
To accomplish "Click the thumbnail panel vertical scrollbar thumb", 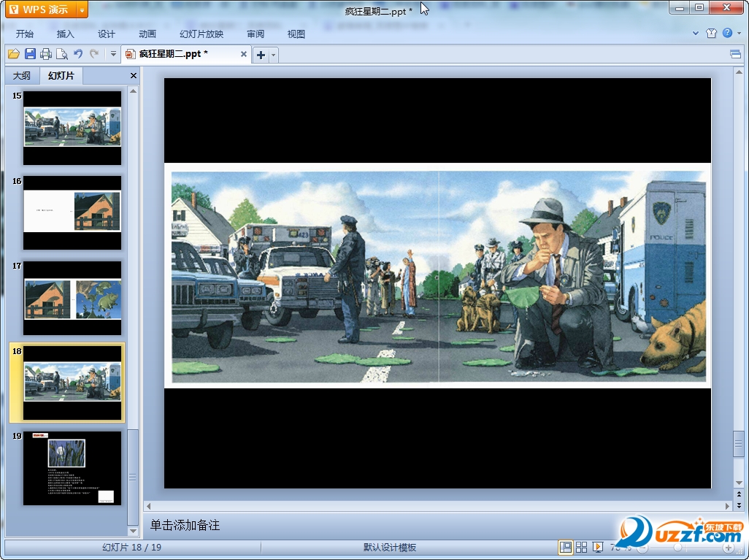I will 134,477.
